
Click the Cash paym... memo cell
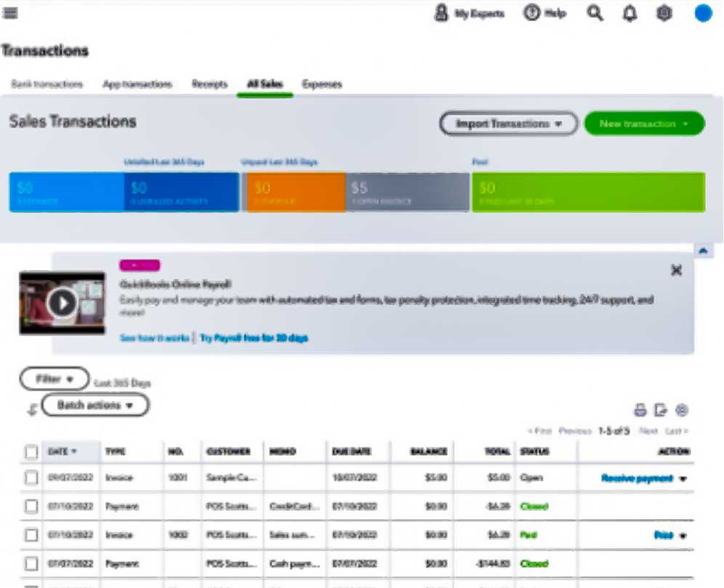294,563
